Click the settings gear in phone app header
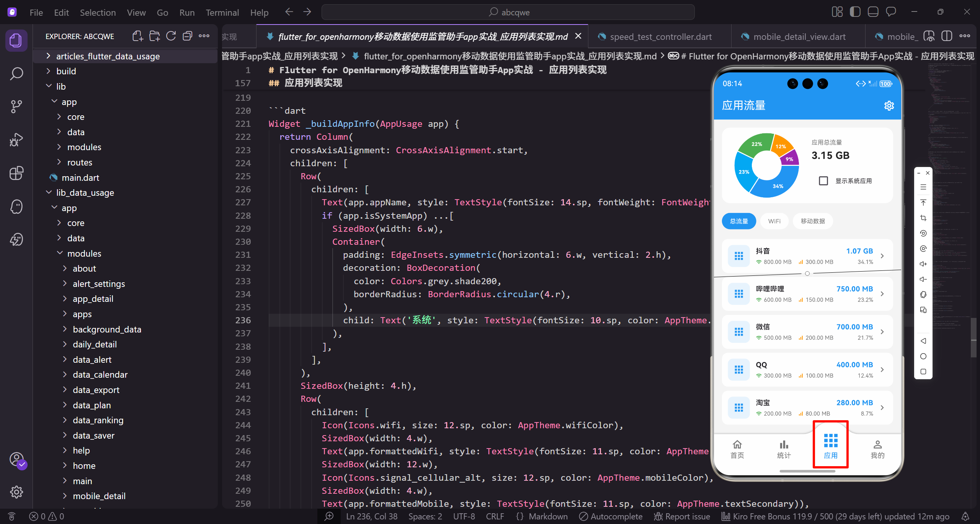This screenshot has width=980, height=524. pos(889,106)
